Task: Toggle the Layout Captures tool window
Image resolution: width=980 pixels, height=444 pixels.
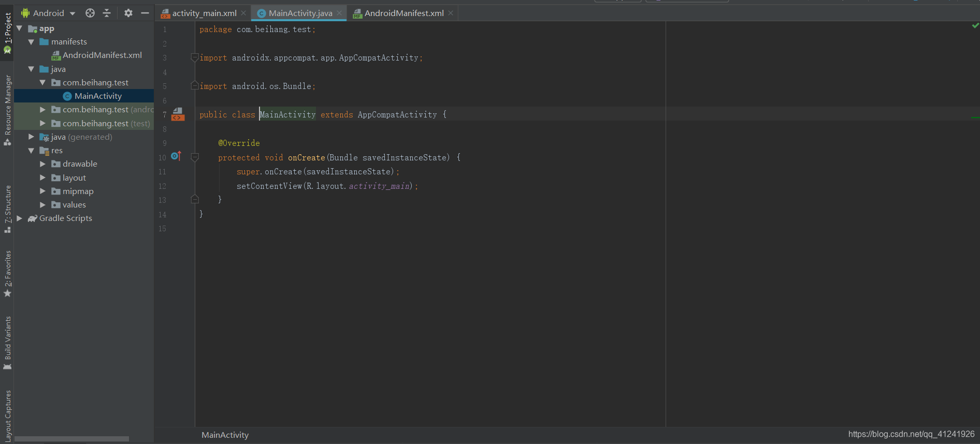Action: (7, 417)
